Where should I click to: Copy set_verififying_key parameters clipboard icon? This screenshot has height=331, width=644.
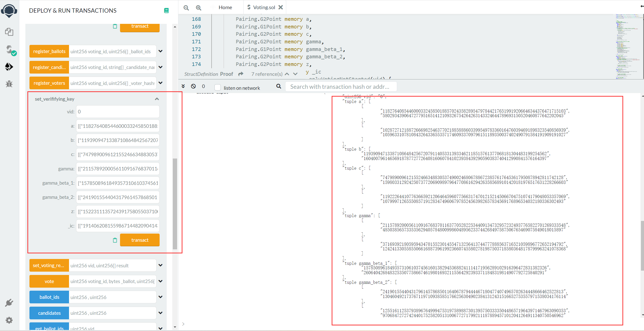115,240
